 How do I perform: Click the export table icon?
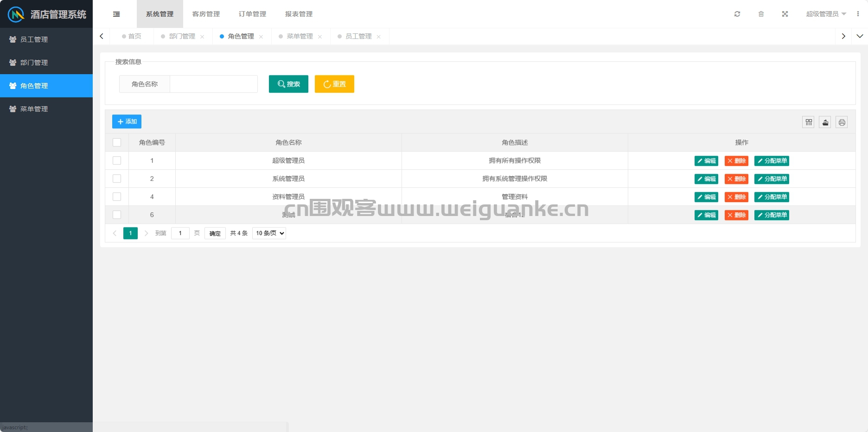click(x=825, y=122)
